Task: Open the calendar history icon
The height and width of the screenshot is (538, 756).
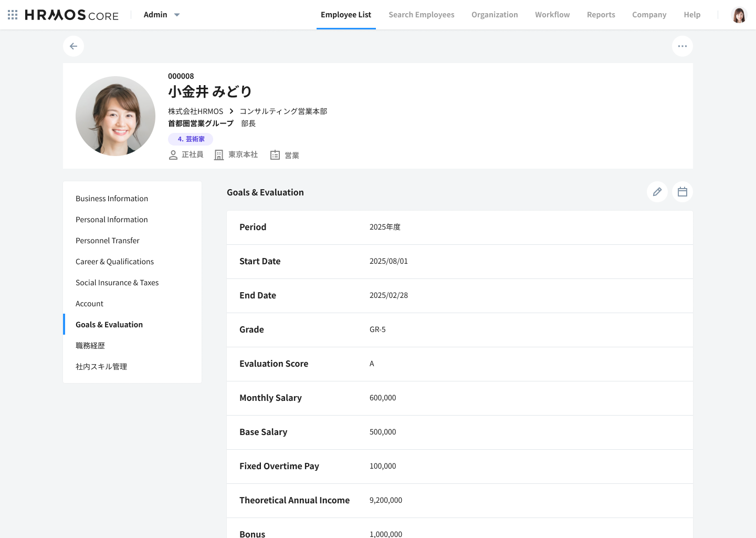Action: coord(682,192)
